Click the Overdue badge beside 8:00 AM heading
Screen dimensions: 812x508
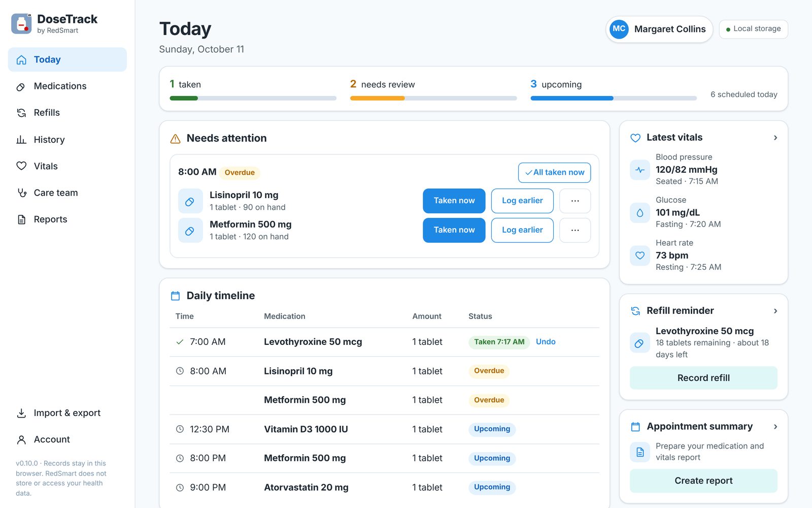pyautogui.click(x=240, y=173)
